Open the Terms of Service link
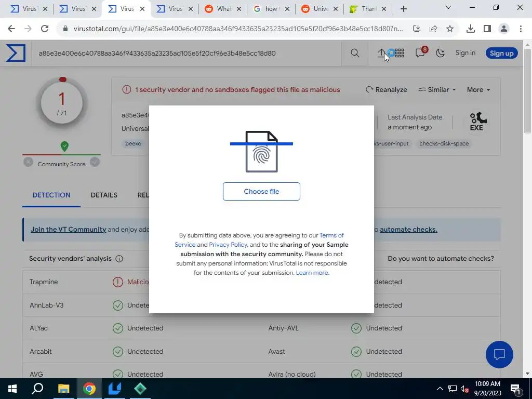Viewport: 532px width, 399px height. (x=331, y=235)
